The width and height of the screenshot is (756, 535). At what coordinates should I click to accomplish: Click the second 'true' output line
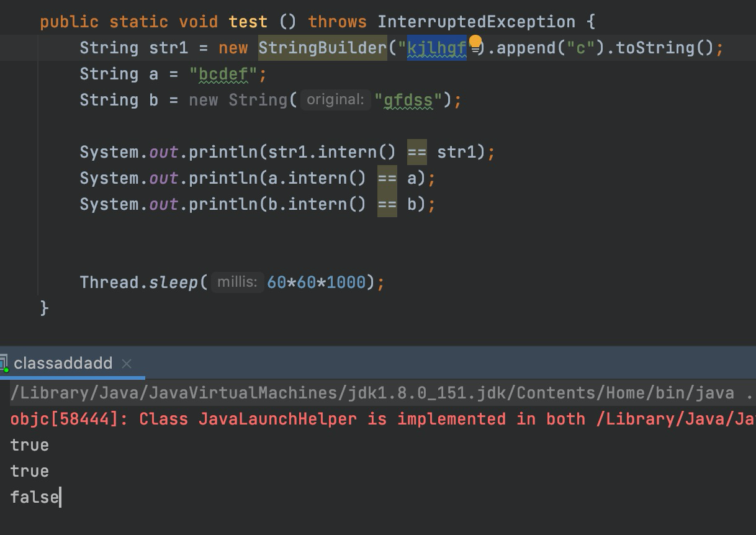point(30,471)
